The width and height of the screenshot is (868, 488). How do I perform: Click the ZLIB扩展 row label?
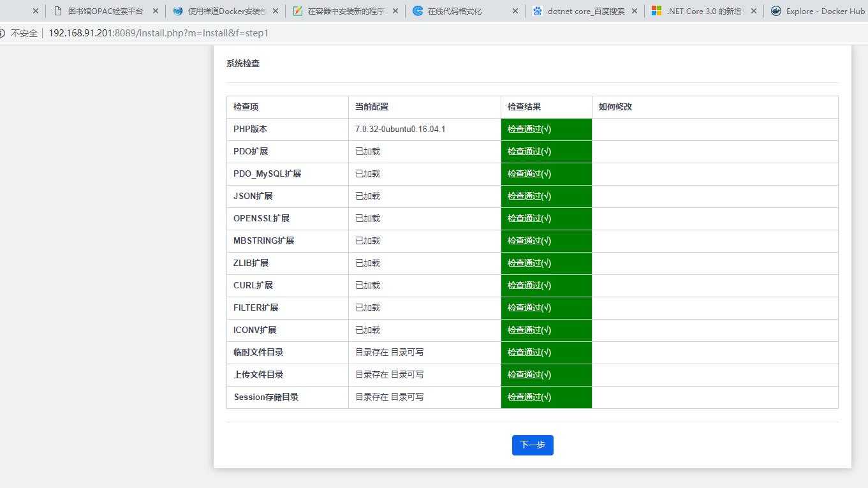tap(251, 263)
